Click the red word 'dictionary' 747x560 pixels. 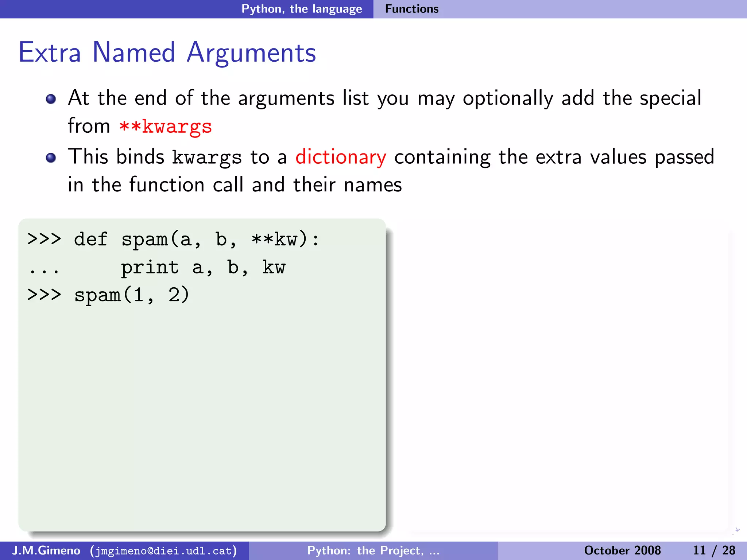[x=341, y=157]
